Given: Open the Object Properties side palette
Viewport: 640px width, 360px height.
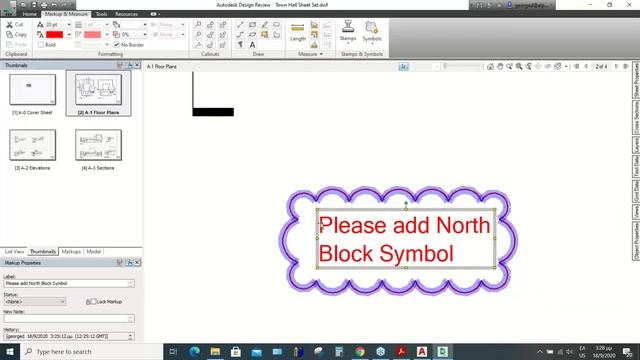Looking at the screenshot, I should coord(636,241).
